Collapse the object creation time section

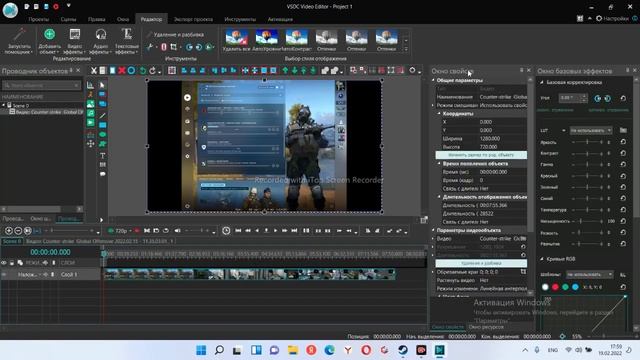click(x=439, y=163)
